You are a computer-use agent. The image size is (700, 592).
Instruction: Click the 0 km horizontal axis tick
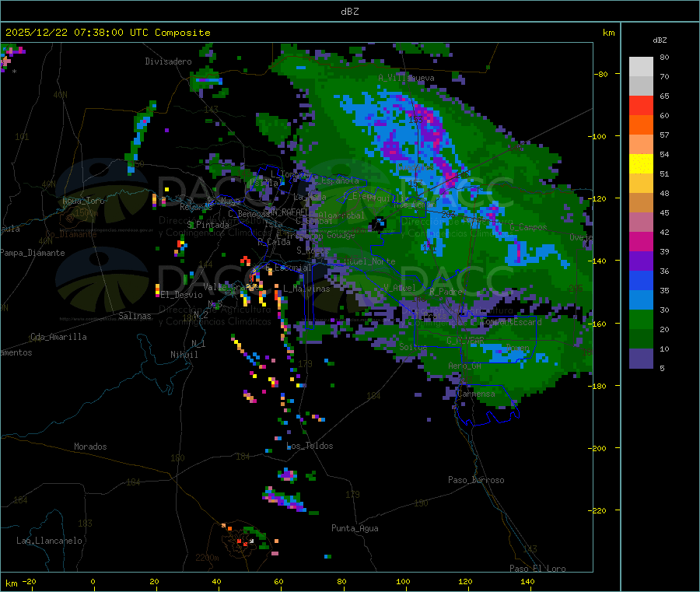(93, 581)
